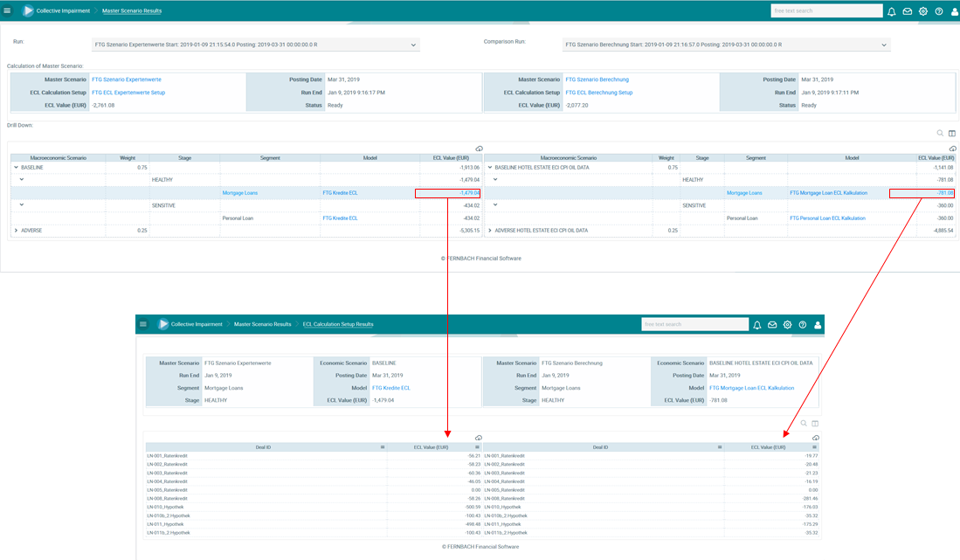Expand the ADVERSE row in the left drill-down table
Screen dimensions: 960x560
pos(14,230)
